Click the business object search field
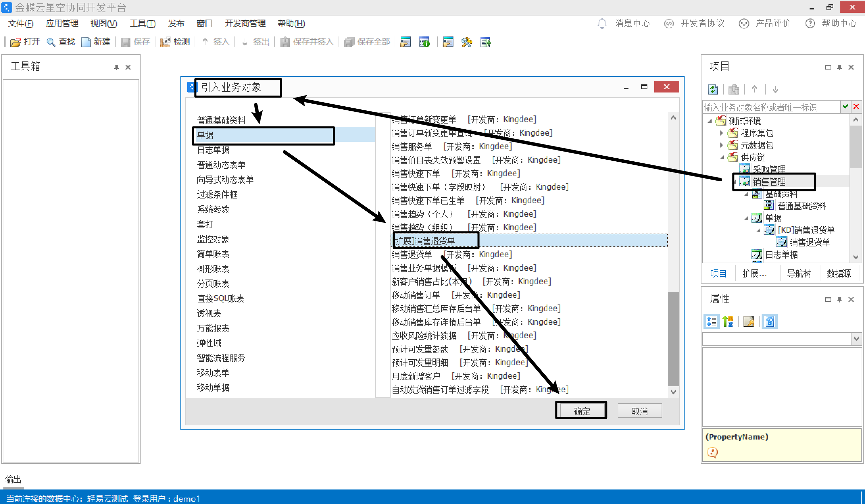 pyautogui.click(x=771, y=107)
